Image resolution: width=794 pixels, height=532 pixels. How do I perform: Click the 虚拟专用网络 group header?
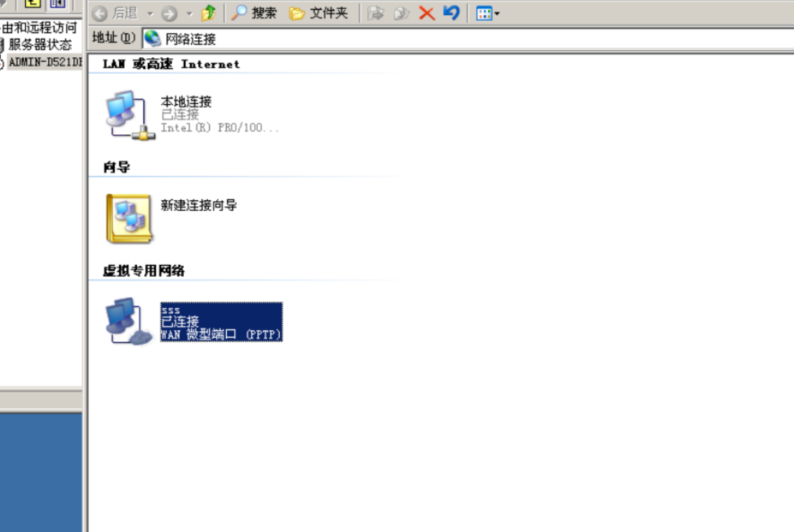coord(144,271)
